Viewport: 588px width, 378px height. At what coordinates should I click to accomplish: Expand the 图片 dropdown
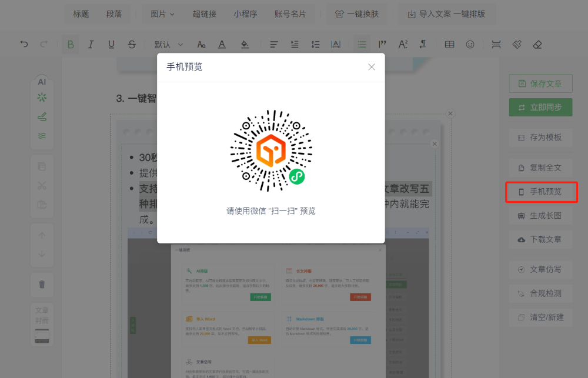pyautogui.click(x=162, y=14)
